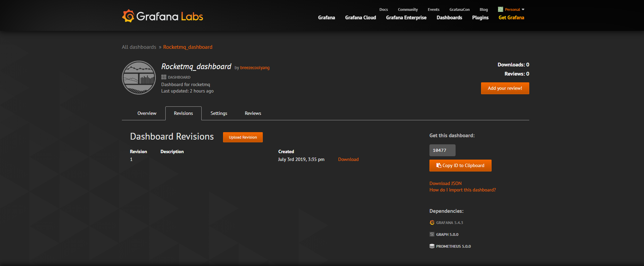Click the Graph 5.0.0 panel icon
Screen dimensions: 644x266
[432, 234]
